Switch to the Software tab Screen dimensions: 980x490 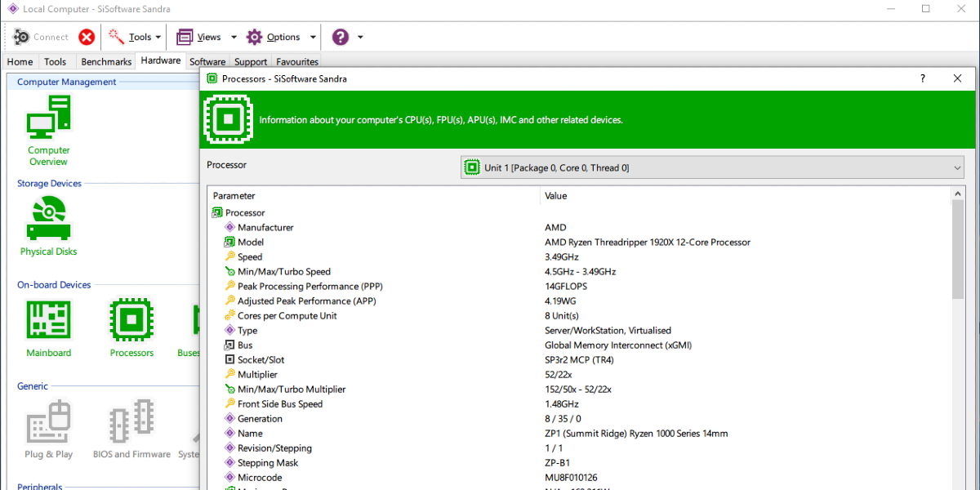(207, 61)
